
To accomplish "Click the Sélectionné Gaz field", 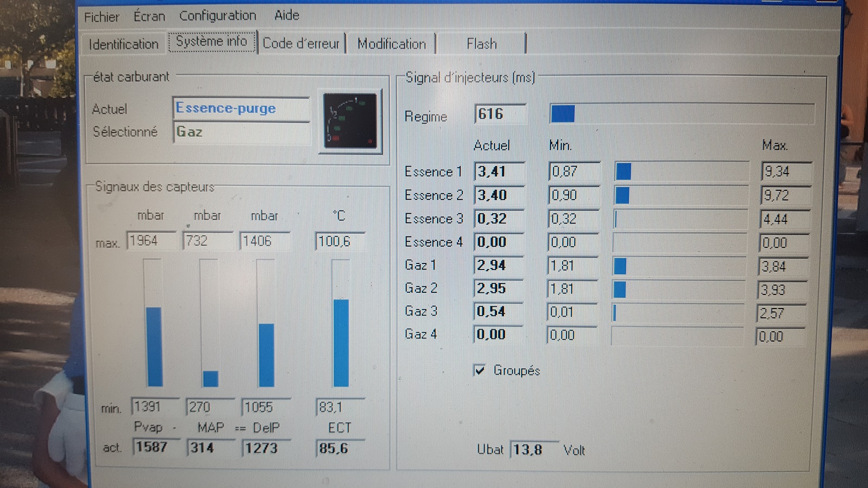I will pyautogui.click(x=241, y=132).
